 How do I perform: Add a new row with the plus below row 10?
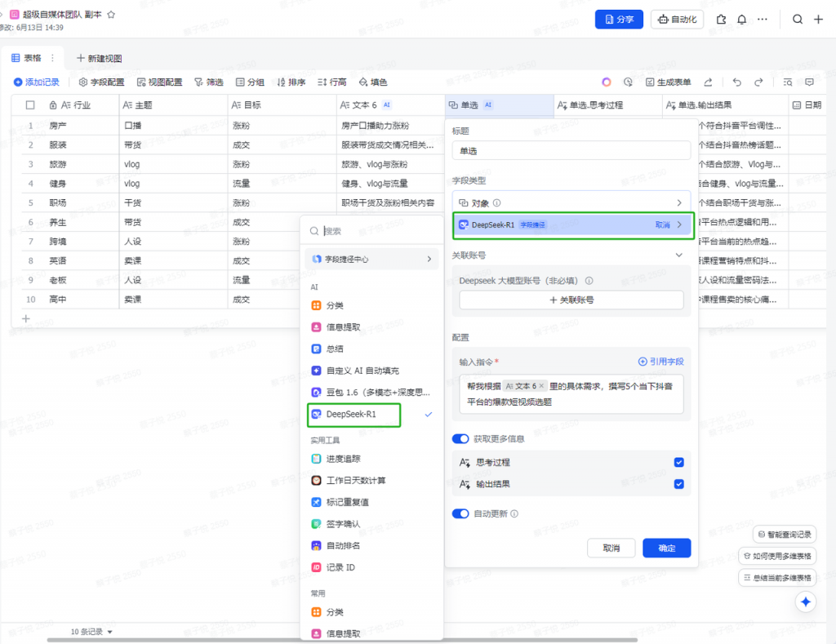tap(25, 319)
